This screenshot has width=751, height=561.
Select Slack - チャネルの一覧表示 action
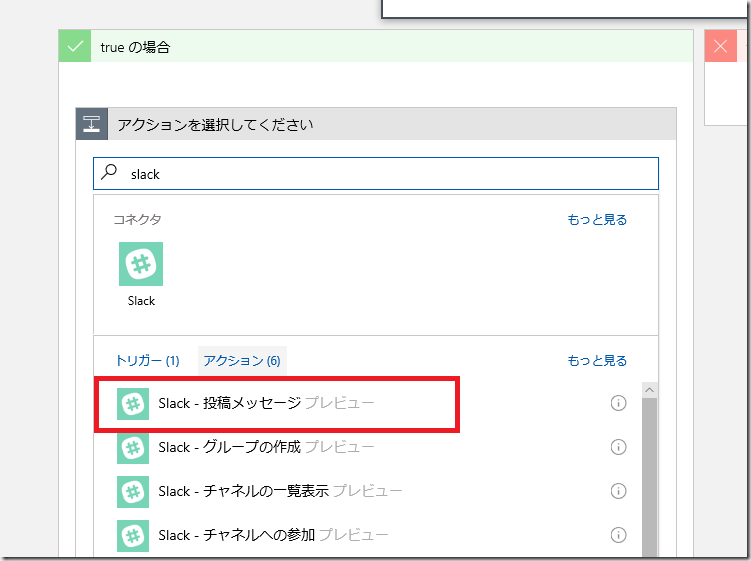[x=367, y=492]
